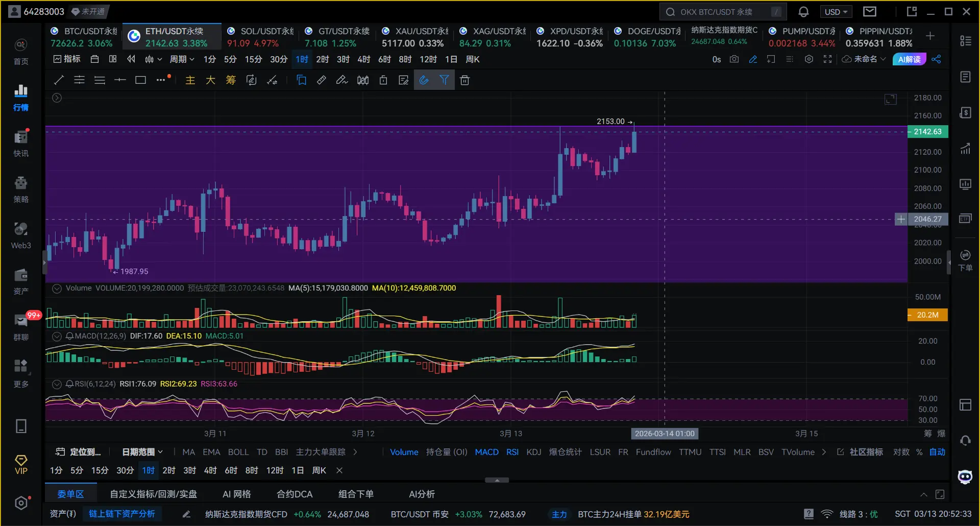
Task: Open the mail inbox icon
Action: tap(869, 11)
